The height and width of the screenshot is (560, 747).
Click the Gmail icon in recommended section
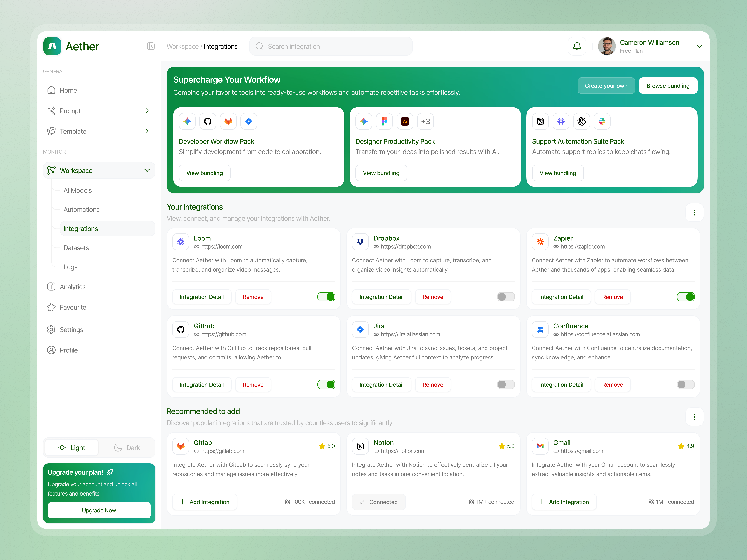540,446
